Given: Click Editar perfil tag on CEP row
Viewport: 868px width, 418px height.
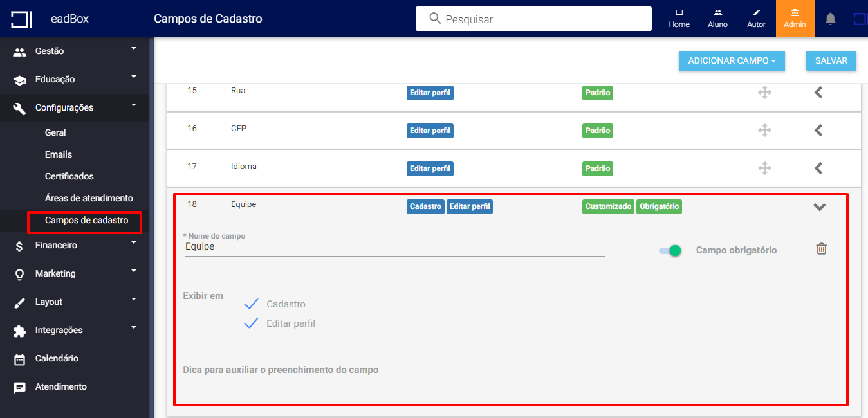Looking at the screenshot, I should pos(430,131).
